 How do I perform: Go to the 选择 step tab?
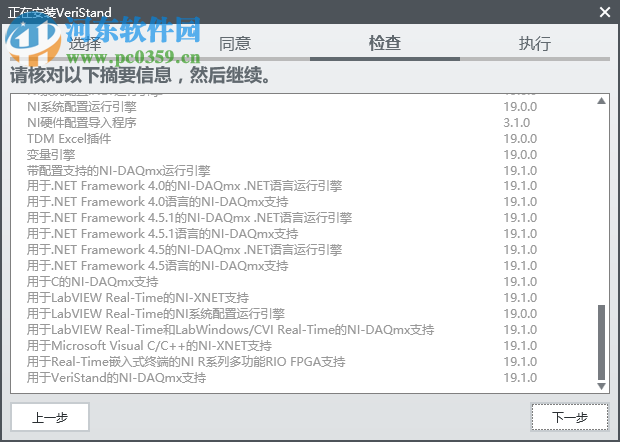tap(85, 43)
